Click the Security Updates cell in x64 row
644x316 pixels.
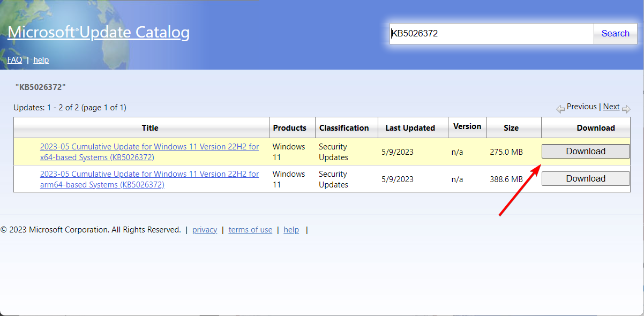pos(333,152)
